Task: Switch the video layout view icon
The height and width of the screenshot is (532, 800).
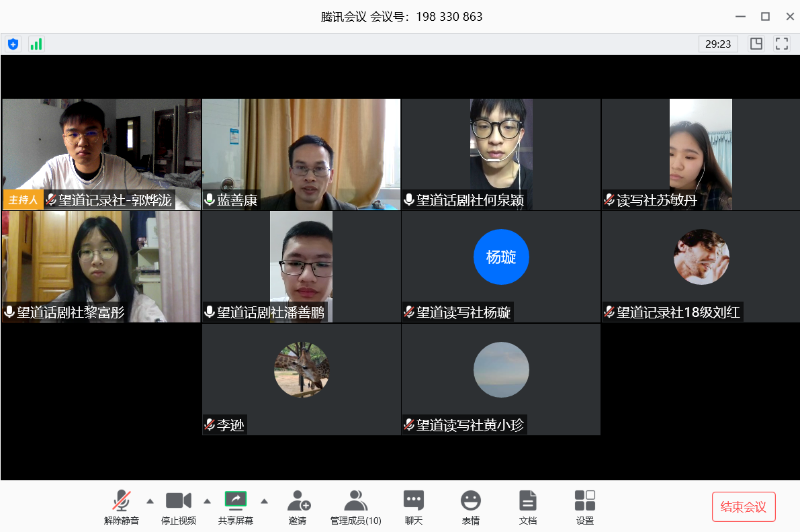Action: pyautogui.click(x=756, y=44)
